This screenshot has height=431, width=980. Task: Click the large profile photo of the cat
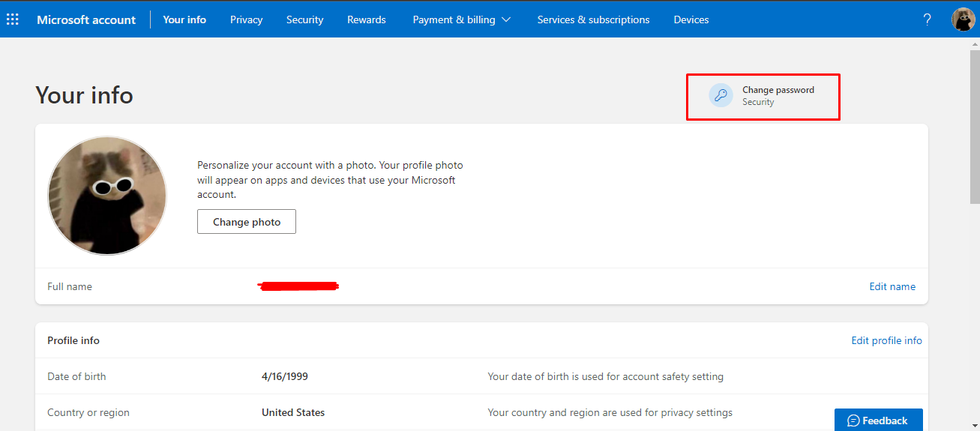point(107,196)
